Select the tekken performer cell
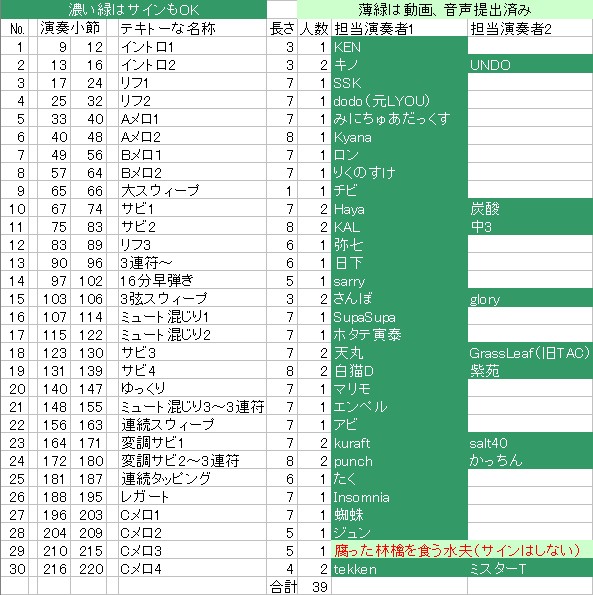Viewport: 593px width, 595px height. pyautogui.click(x=400, y=569)
